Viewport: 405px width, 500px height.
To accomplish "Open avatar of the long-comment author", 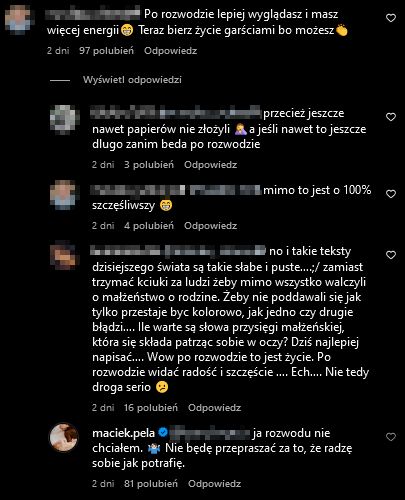I will [63, 256].
